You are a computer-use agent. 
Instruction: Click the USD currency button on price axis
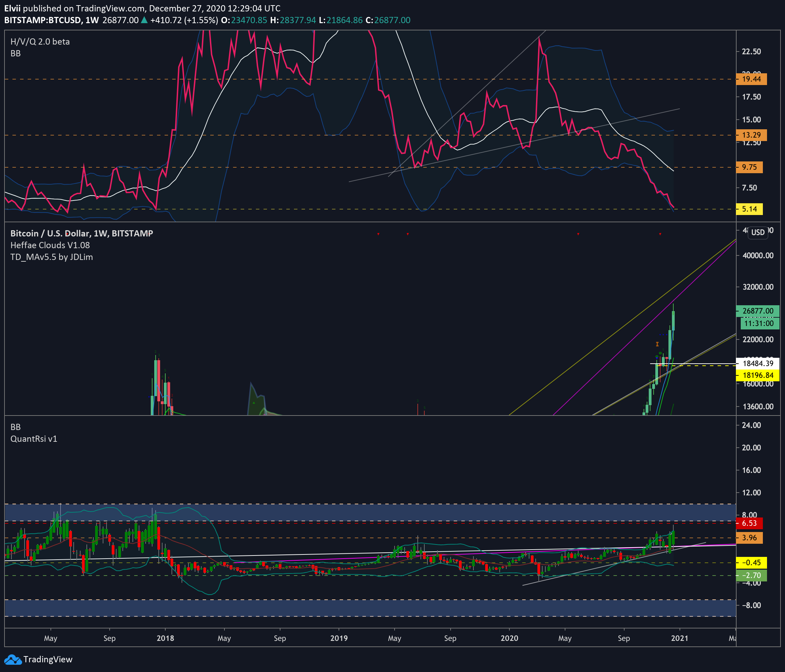click(x=758, y=232)
